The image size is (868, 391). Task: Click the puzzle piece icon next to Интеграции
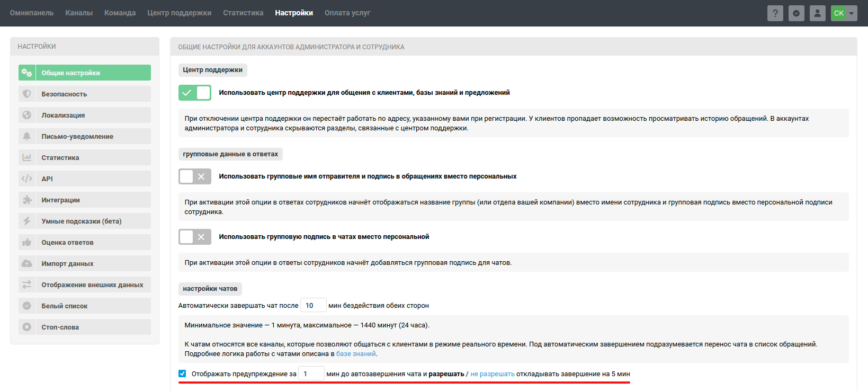(x=26, y=200)
